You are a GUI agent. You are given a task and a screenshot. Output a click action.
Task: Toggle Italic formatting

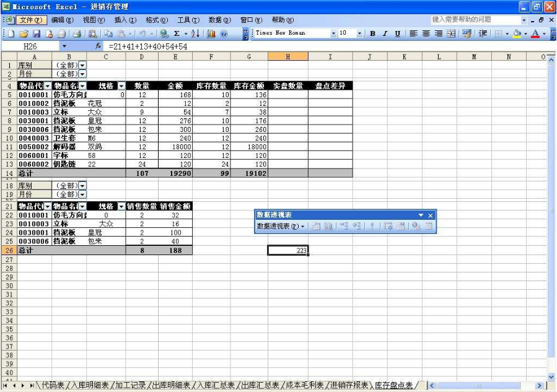[385, 33]
